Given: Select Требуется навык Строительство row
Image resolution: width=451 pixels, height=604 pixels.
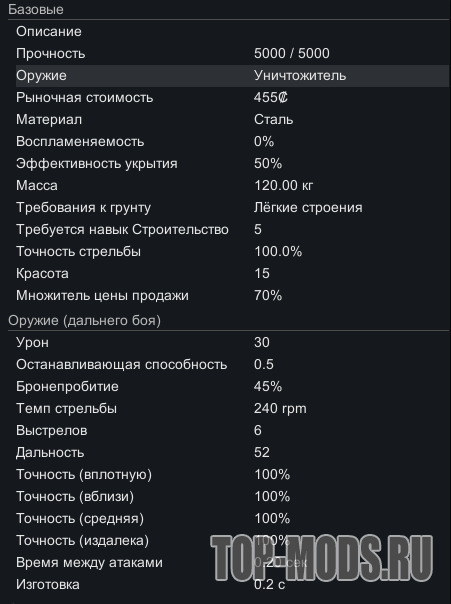Looking at the screenshot, I should click(232, 230).
